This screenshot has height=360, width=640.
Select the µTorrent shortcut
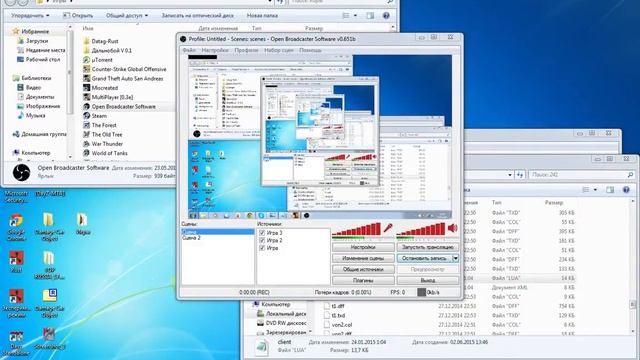[x=98, y=60]
